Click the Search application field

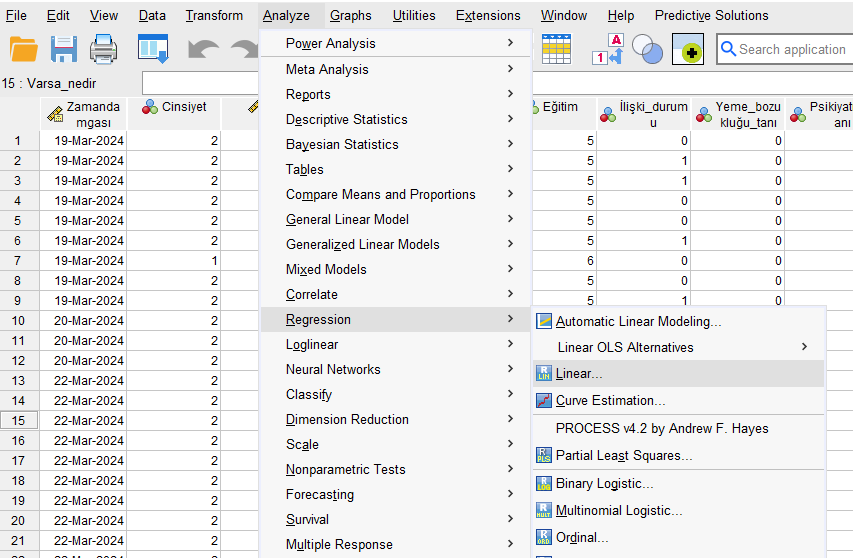click(x=790, y=49)
